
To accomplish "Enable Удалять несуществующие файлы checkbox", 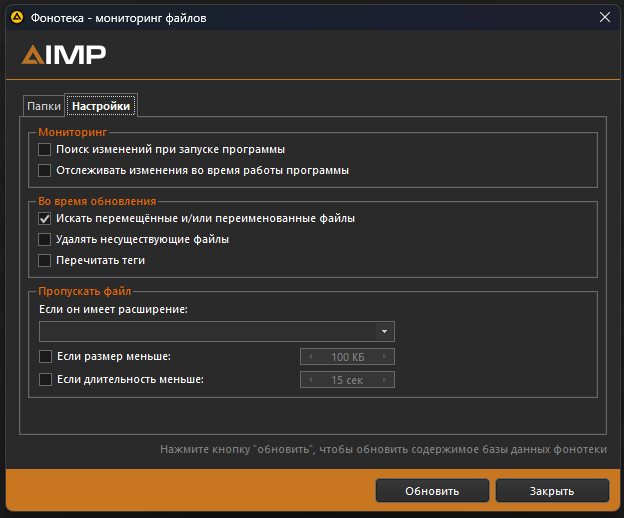I will 44,239.
